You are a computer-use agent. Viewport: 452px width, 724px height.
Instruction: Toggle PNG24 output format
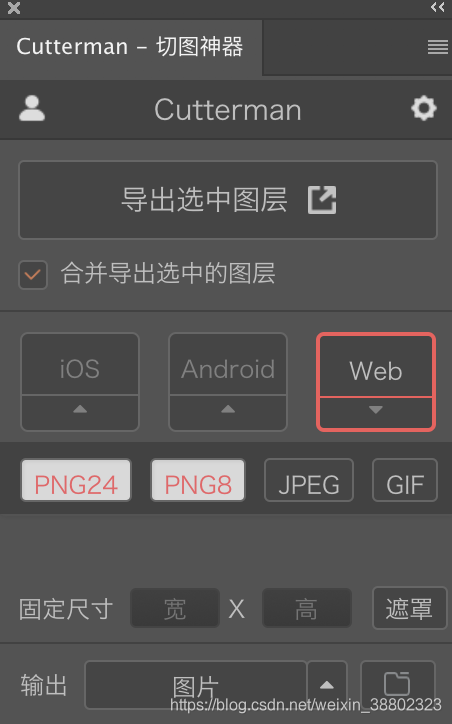tap(76, 480)
